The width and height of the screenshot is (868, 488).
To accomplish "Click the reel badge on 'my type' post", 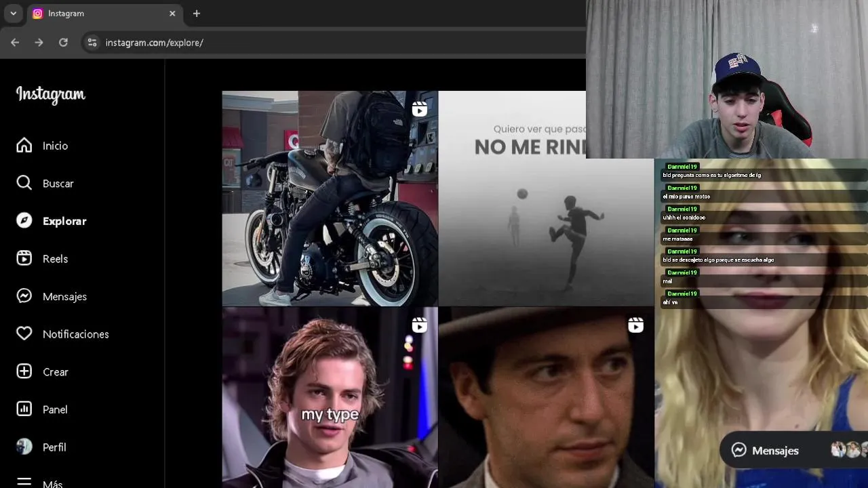I will point(420,326).
